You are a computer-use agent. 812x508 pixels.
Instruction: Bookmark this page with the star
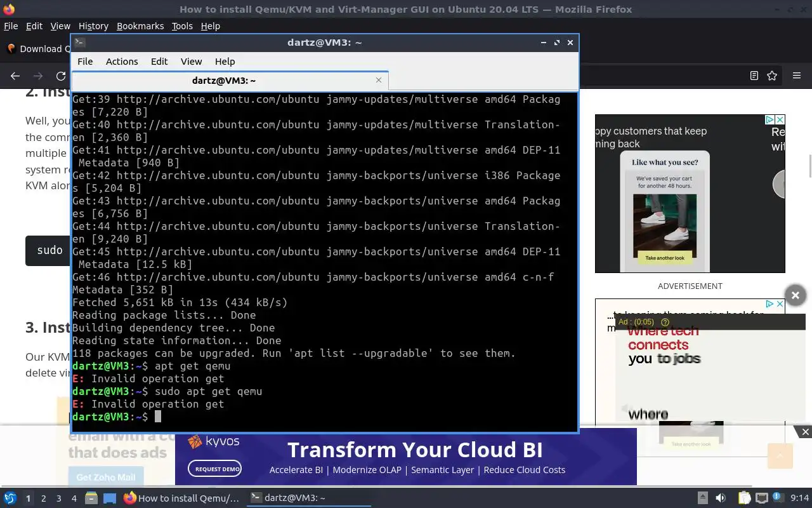[772, 76]
